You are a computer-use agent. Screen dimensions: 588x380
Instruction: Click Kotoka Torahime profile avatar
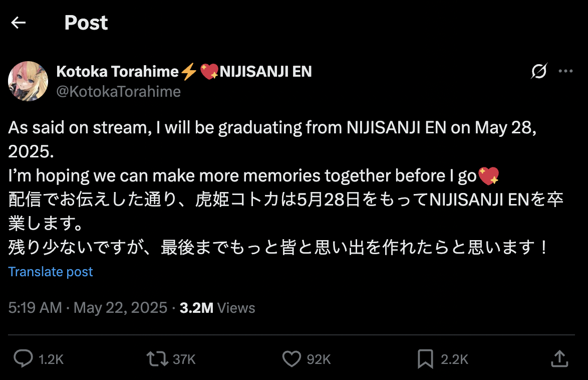click(28, 81)
